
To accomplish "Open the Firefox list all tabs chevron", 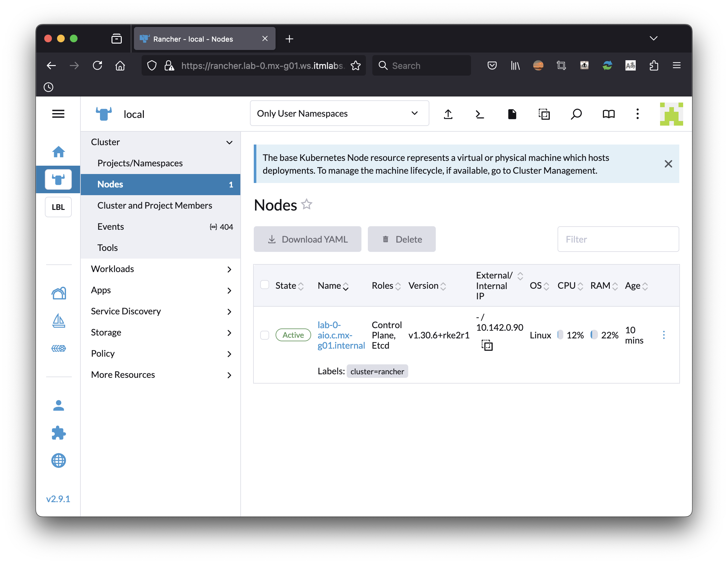I will [654, 38].
